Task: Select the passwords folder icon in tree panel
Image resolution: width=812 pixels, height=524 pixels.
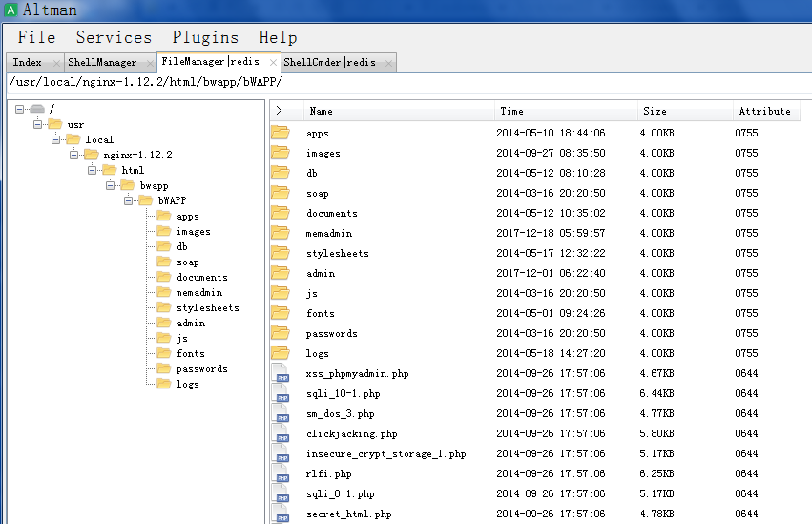Action: 163,368
